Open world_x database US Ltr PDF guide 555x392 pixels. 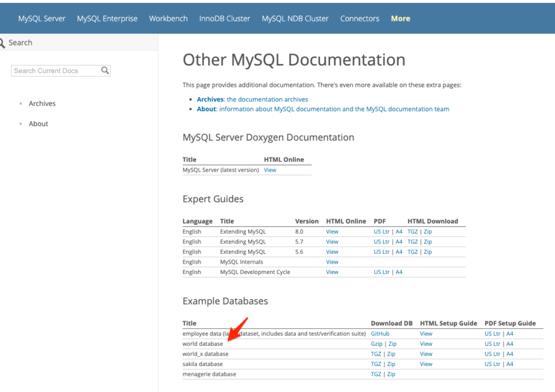(493, 354)
